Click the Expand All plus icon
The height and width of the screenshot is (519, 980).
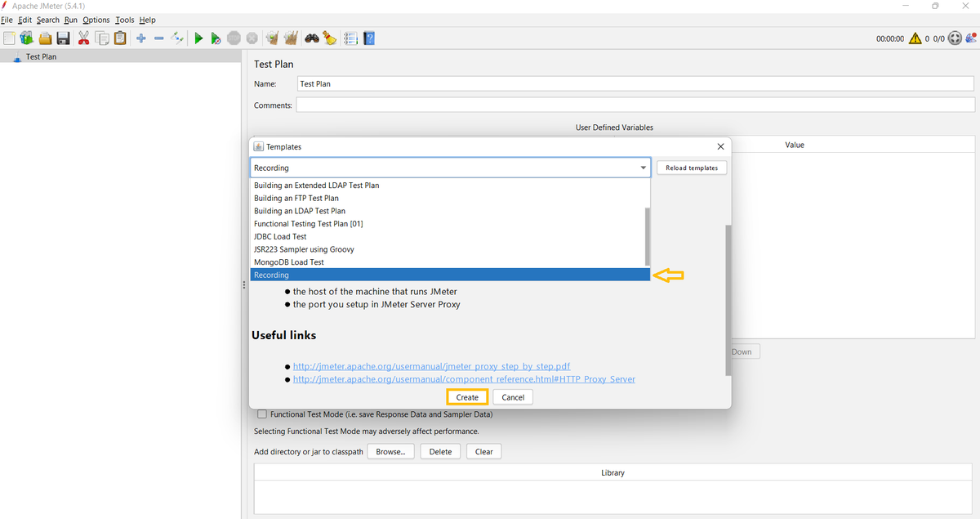coord(141,38)
